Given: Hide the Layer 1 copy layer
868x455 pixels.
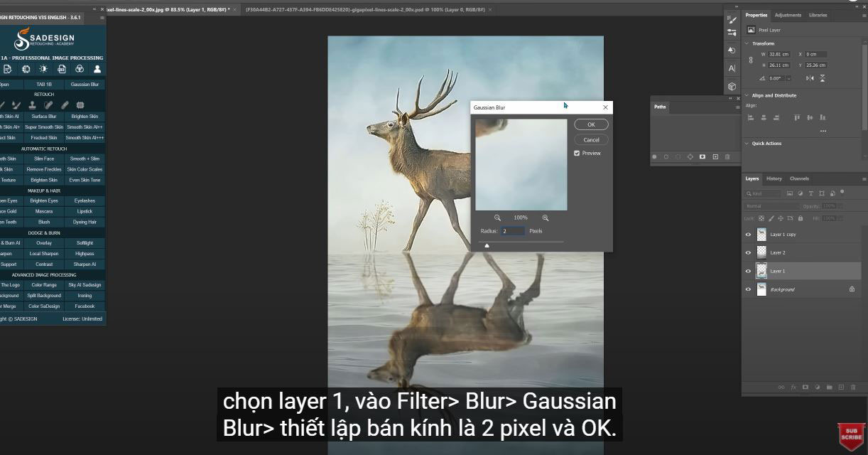Looking at the screenshot, I should tap(748, 235).
